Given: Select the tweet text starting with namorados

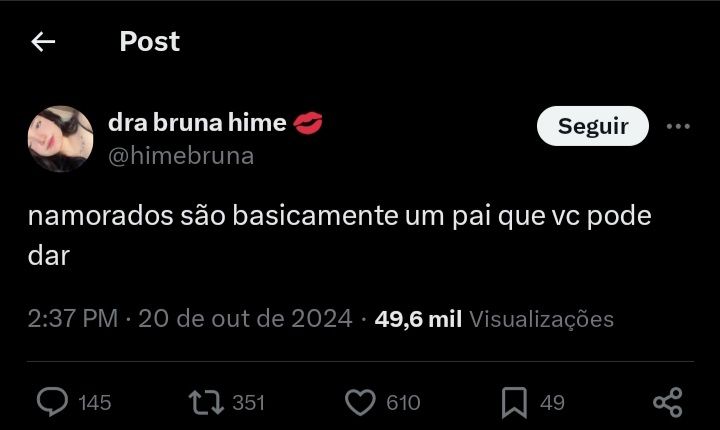Looking at the screenshot, I should click(339, 235).
